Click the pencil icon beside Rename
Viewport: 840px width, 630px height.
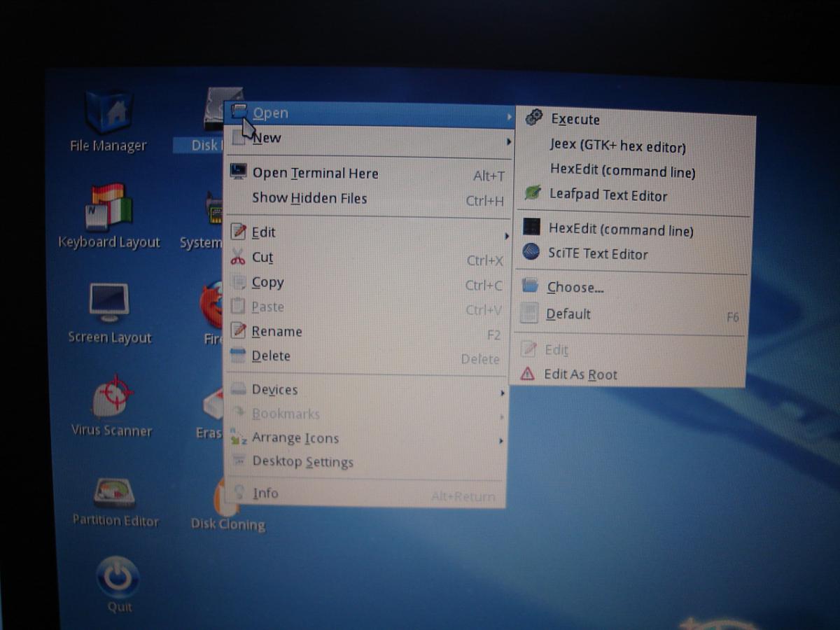click(x=239, y=330)
